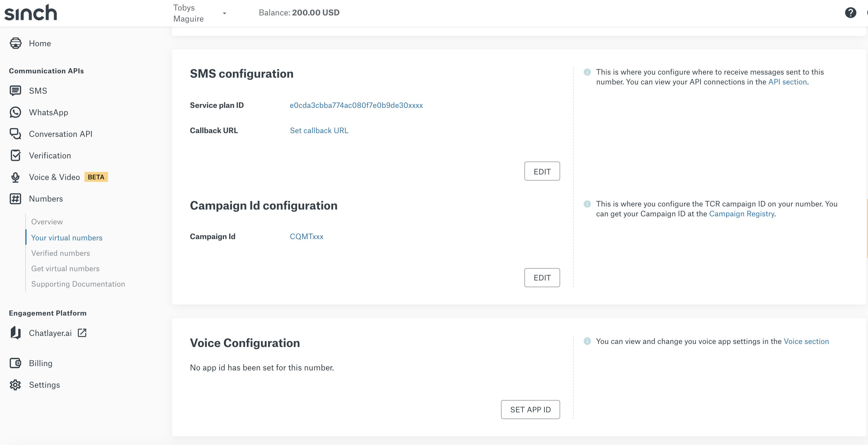Click the Campaign Id configuration heading

tap(263, 206)
